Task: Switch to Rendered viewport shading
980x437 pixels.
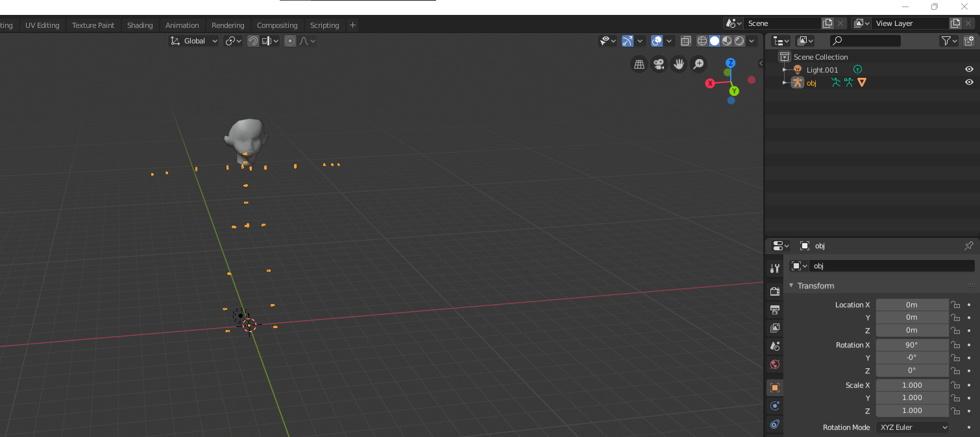Action: point(739,40)
